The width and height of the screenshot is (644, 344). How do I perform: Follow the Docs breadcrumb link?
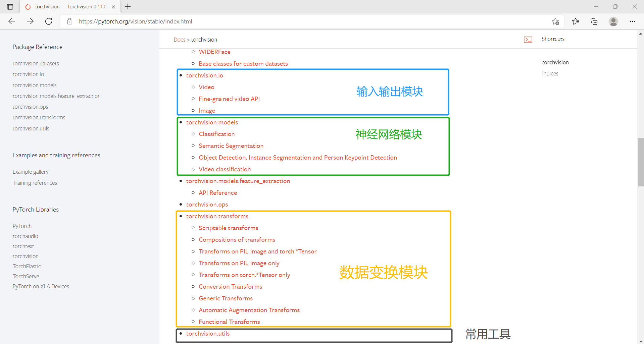tap(179, 39)
